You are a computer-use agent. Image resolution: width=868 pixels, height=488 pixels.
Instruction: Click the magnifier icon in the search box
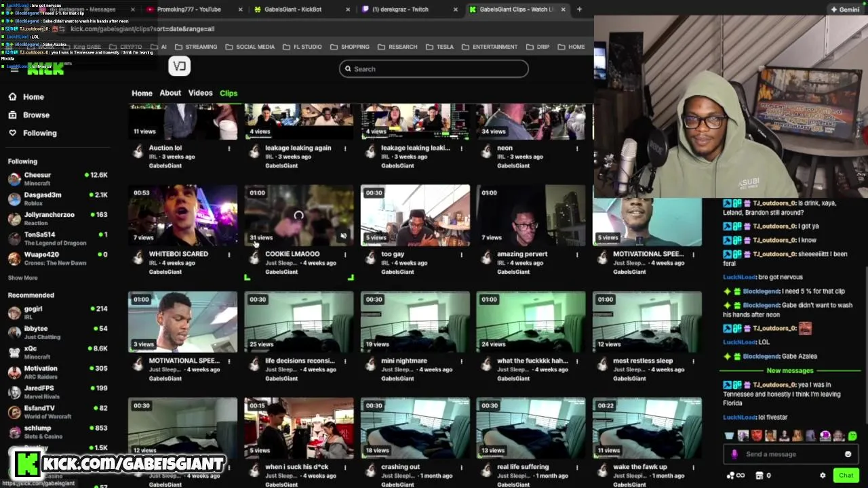click(348, 69)
